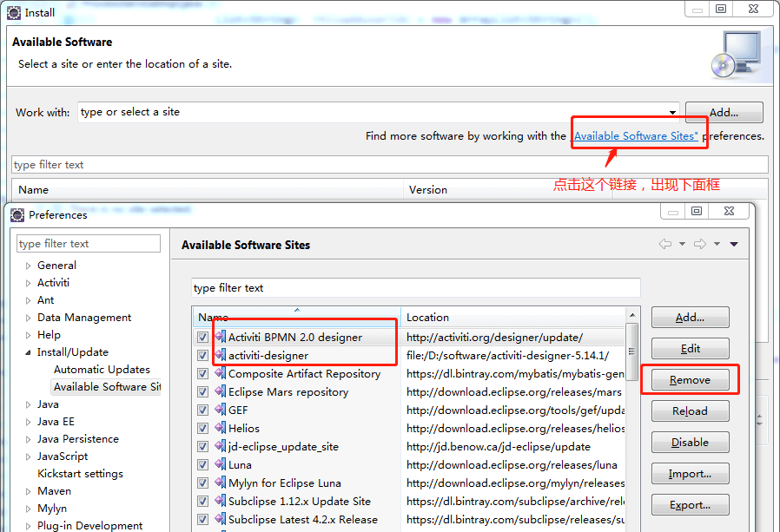Viewport: 780px width, 532px height.
Task: Click the Helios site icon
Action: (221, 428)
